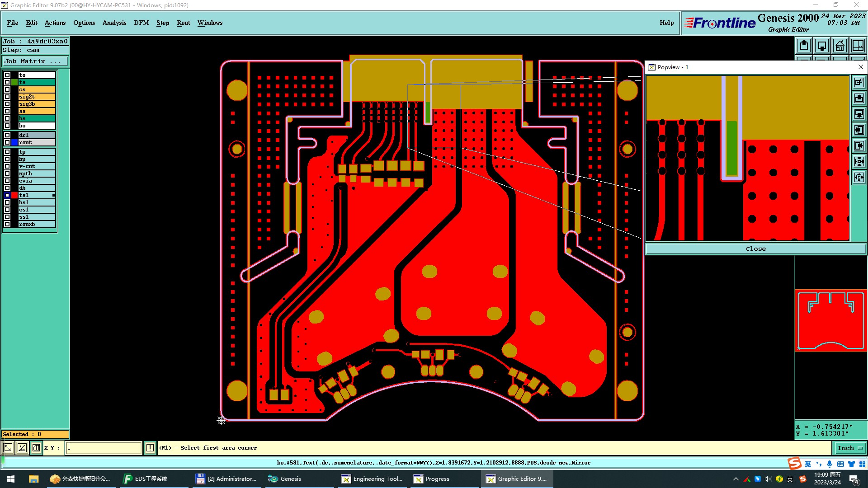Open the Inch units dropdown
Image resolution: width=868 pixels, height=488 pixels.
850,448
